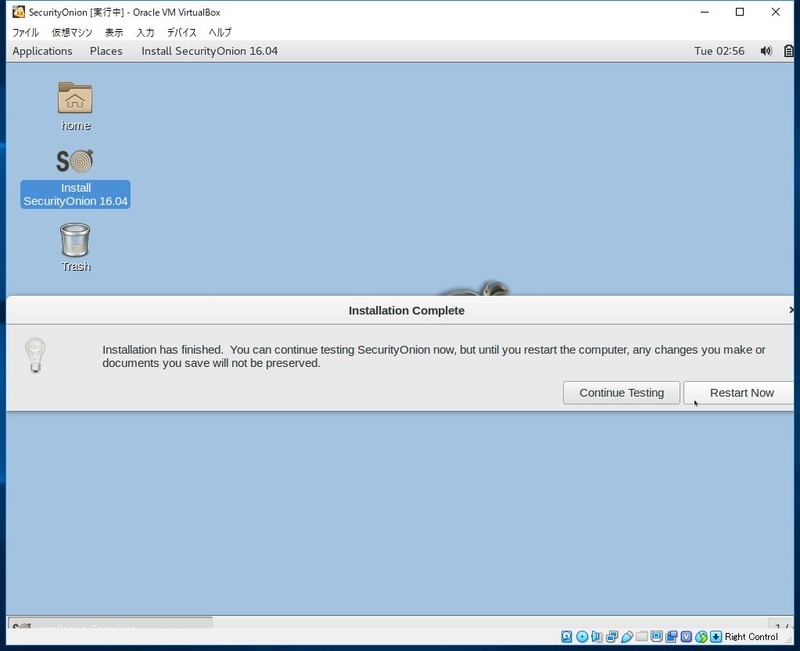The height and width of the screenshot is (651, 800).
Task: Click the Tue 02:56 clock
Action: 719,51
